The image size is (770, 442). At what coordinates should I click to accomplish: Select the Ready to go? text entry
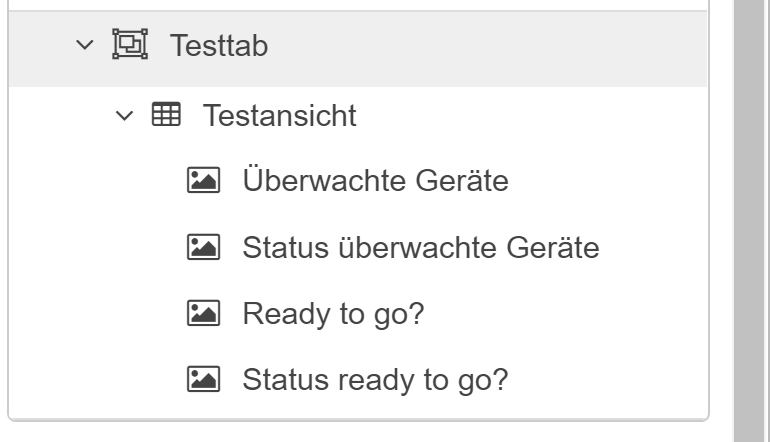334,313
